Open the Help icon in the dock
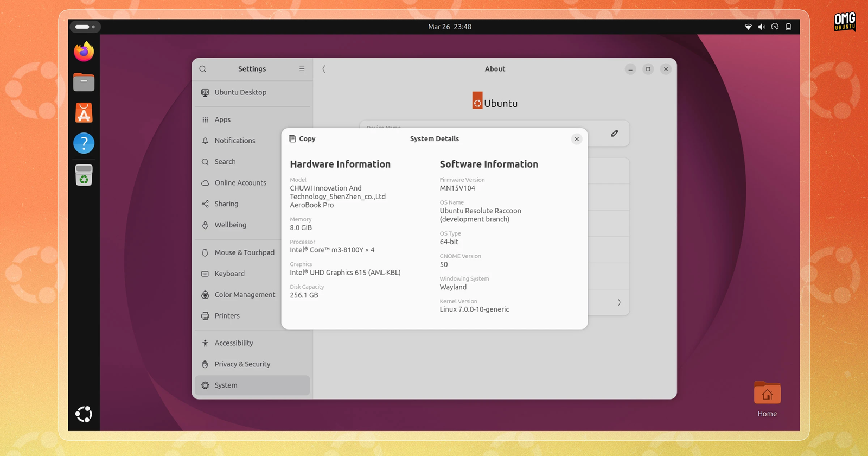 coord(84,143)
